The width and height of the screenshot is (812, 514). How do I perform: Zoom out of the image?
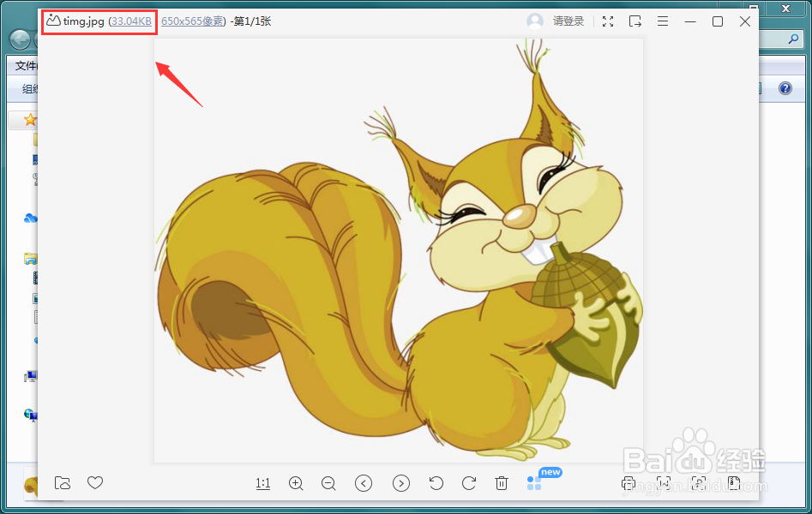(x=328, y=483)
